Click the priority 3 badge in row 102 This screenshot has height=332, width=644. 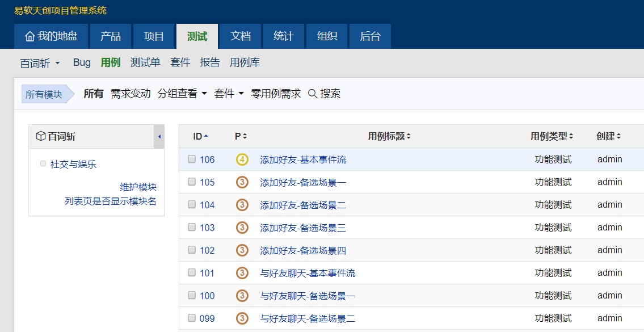pos(242,250)
